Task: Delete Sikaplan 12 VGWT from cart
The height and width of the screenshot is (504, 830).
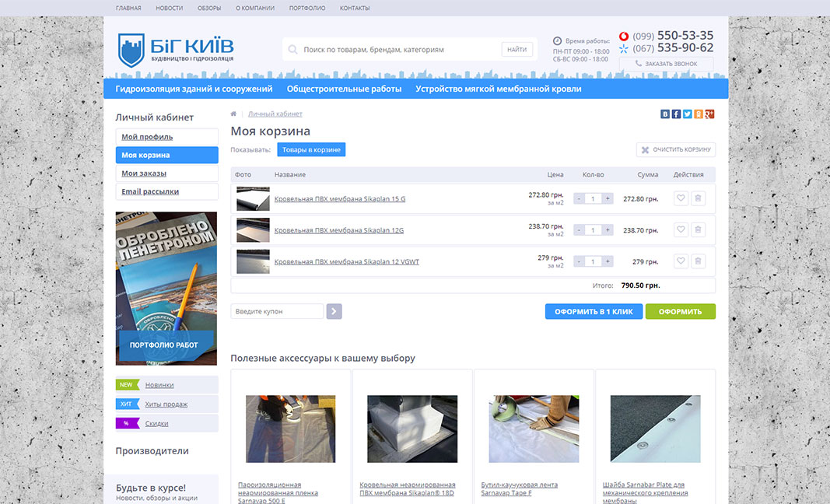Action: point(699,261)
